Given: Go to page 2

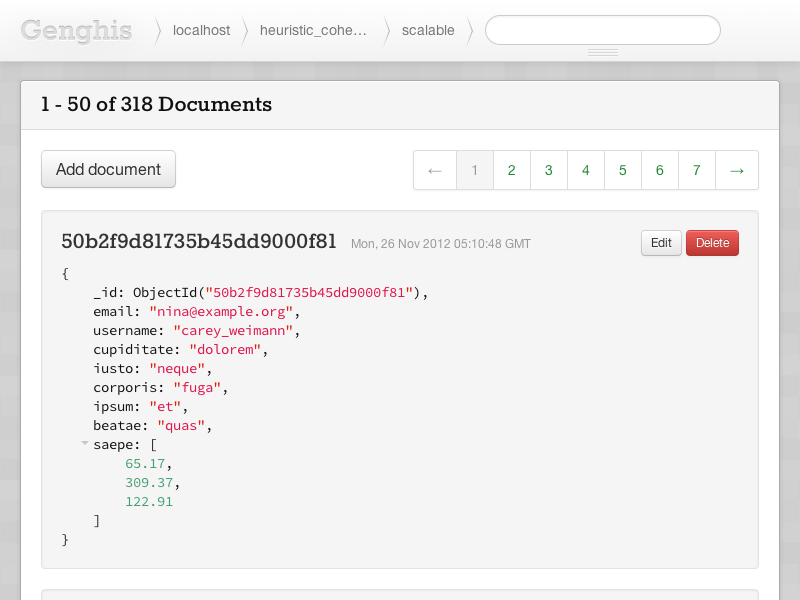Looking at the screenshot, I should point(512,170).
